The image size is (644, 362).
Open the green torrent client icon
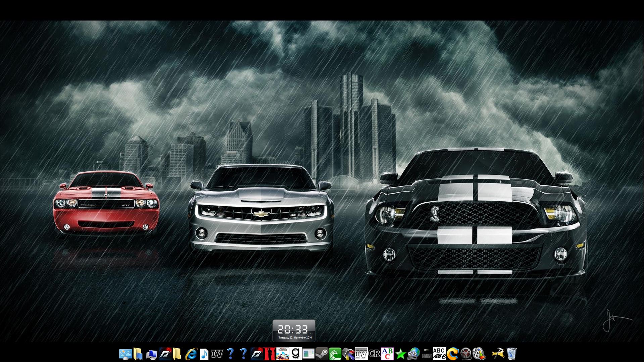tap(335, 354)
